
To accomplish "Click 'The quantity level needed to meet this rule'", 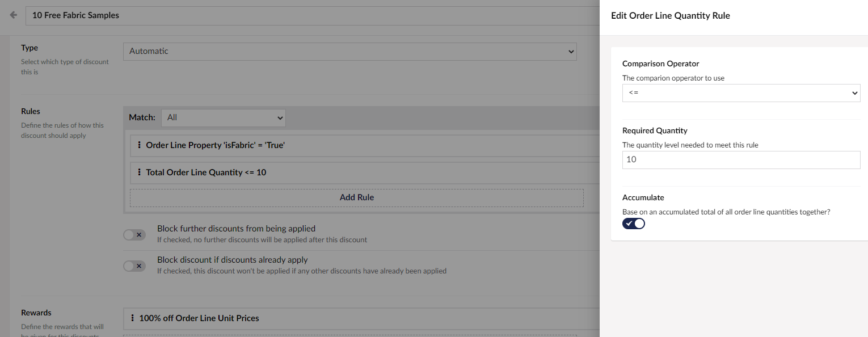I will (x=690, y=145).
